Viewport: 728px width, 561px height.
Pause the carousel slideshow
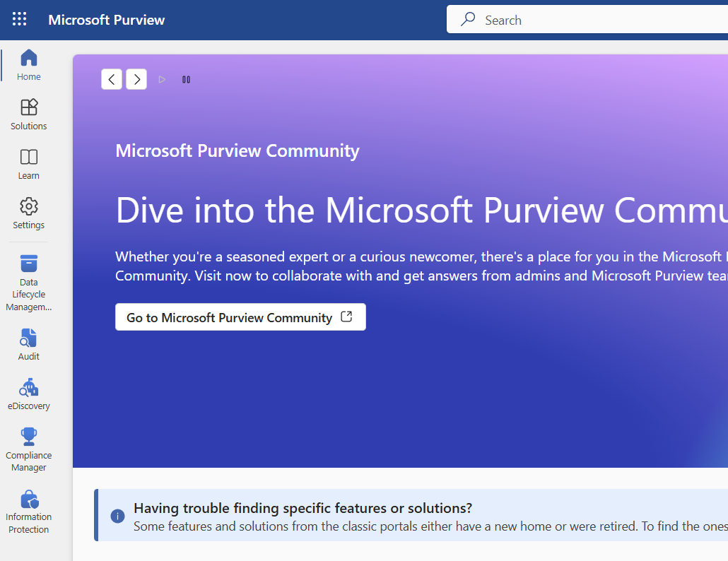(186, 79)
